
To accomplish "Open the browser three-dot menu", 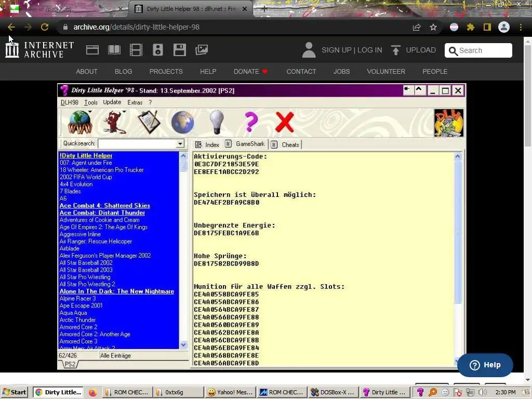I will (521, 27).
